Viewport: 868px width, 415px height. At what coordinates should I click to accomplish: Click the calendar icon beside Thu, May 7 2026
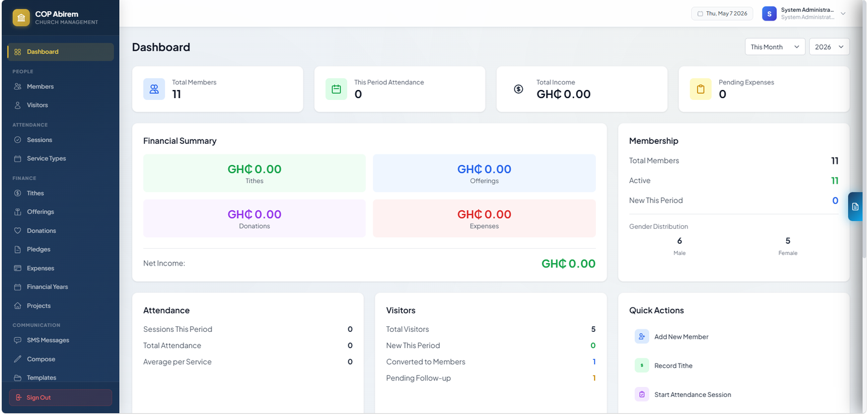[700, 14]
